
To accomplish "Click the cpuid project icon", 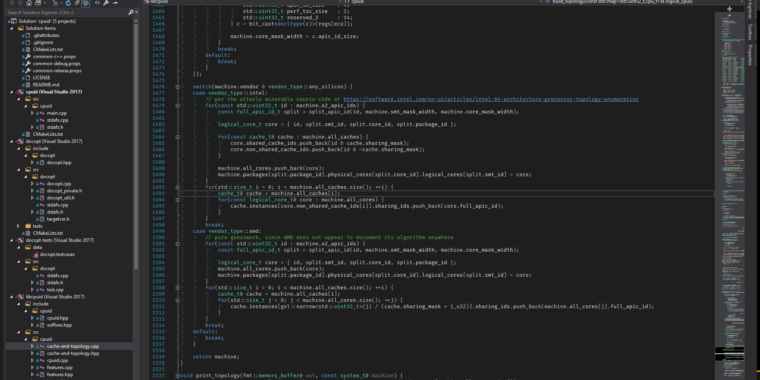I will tap(20, 92).
